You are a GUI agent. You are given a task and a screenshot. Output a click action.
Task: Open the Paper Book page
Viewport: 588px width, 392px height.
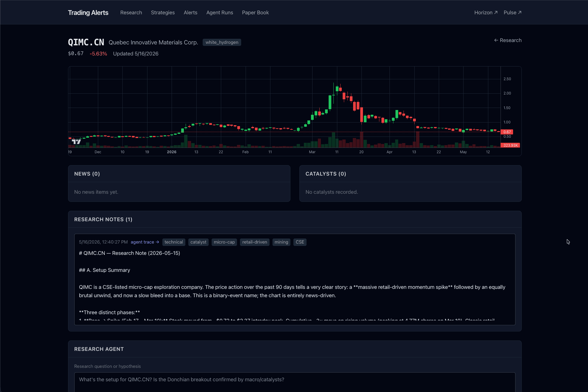click(255, 13)
